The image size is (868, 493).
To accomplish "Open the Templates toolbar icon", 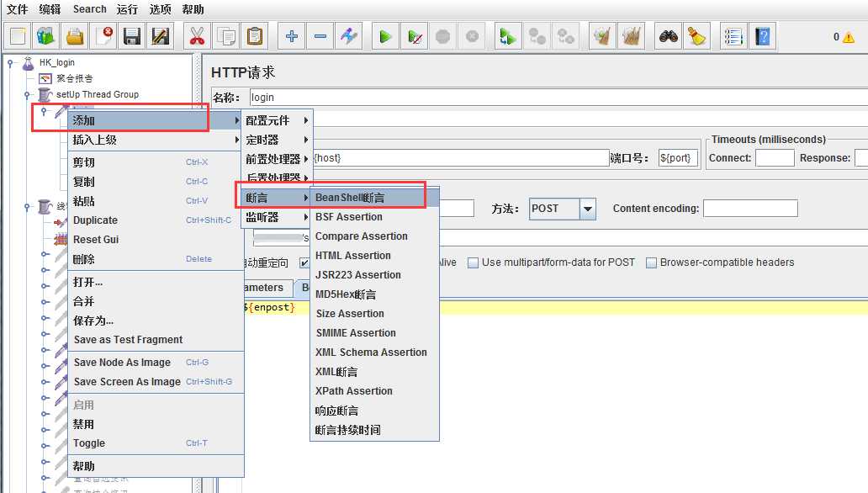I will click(x=46, y=36).
